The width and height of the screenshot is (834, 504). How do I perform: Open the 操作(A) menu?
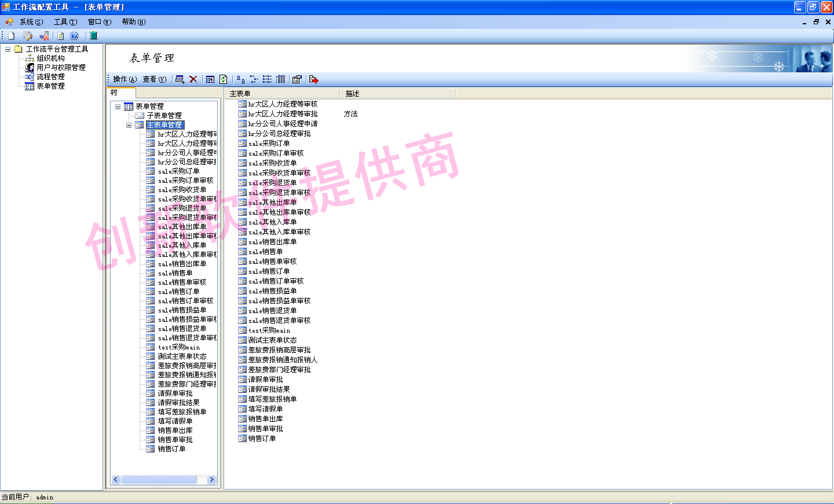pos(125,79)
